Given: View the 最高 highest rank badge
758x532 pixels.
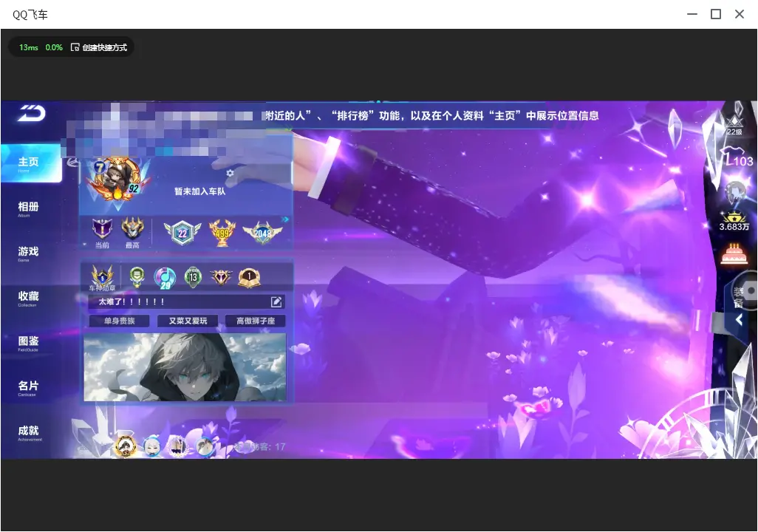Looking at the screenshot, I should tap(132, 233).
